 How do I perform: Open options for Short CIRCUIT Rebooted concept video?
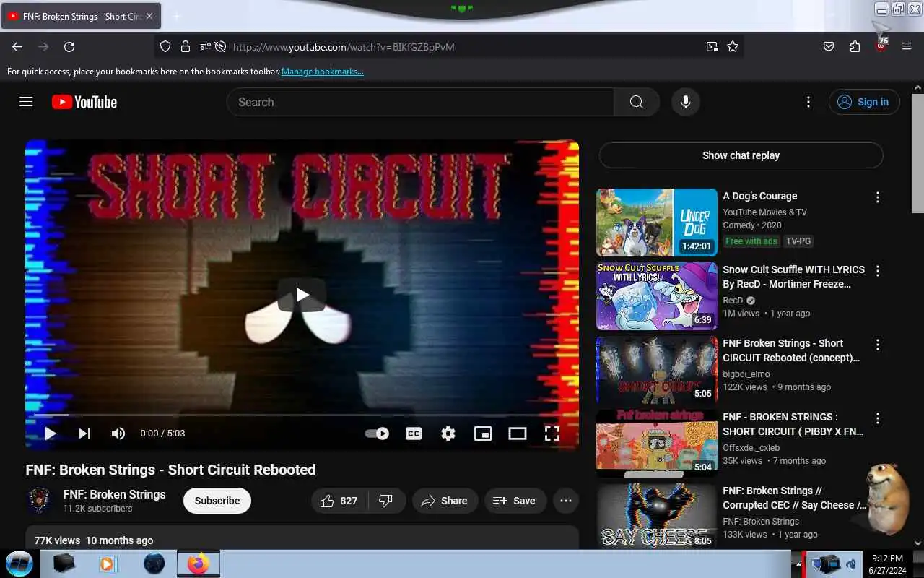(x=878, y=345)
